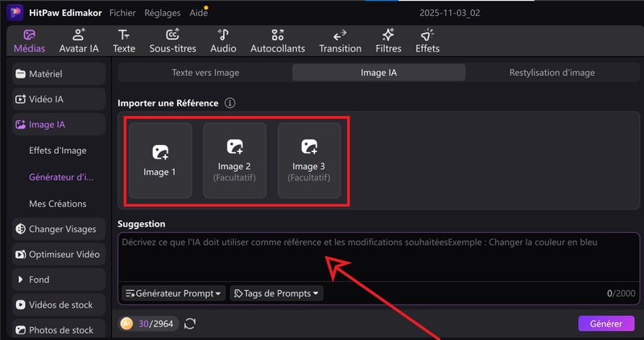
Task: Expand the Fond section arrow
Action: 20,280
